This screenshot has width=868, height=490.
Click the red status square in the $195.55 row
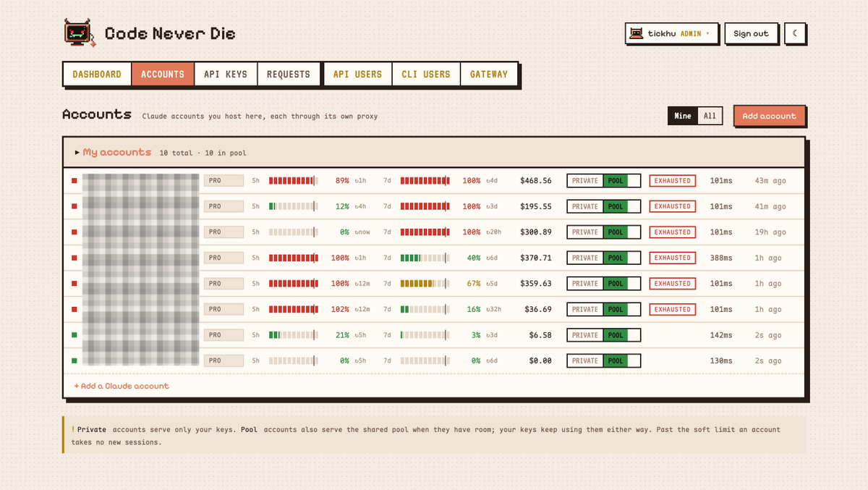tap(74, 206)
